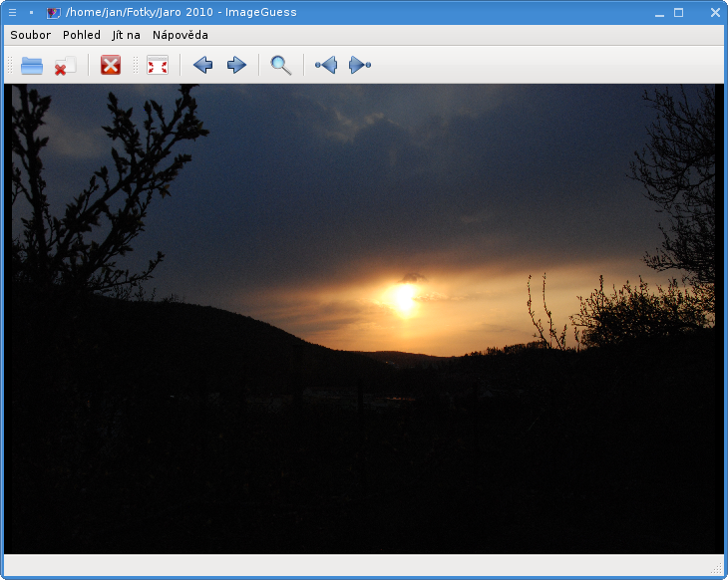Screen dimensions: 728x580
Task: Click the first toolbar drag handle
Action: click(10, 65)
